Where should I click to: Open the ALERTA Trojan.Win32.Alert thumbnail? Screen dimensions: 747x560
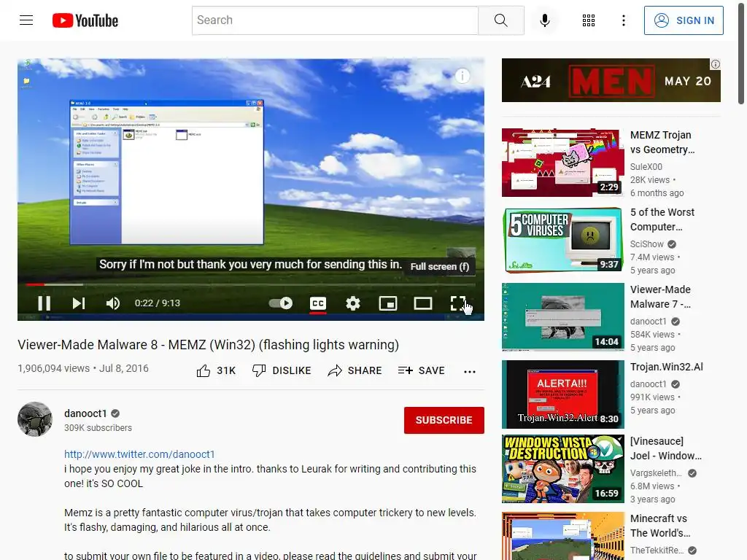(562, 394)
